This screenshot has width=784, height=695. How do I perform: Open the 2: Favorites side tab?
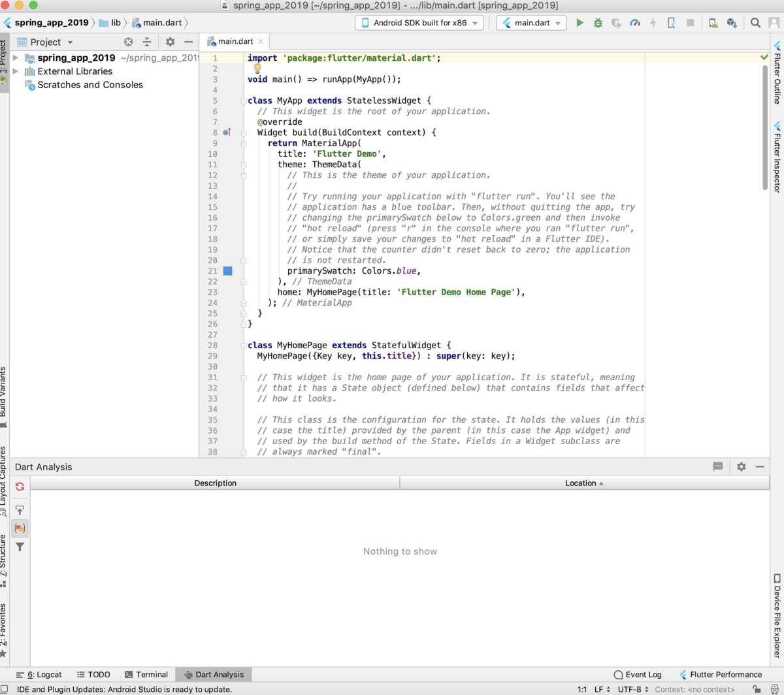4,630
